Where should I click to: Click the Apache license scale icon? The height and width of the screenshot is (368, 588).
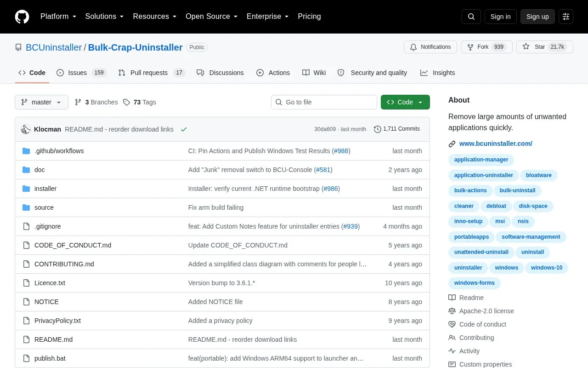(452, 311)
